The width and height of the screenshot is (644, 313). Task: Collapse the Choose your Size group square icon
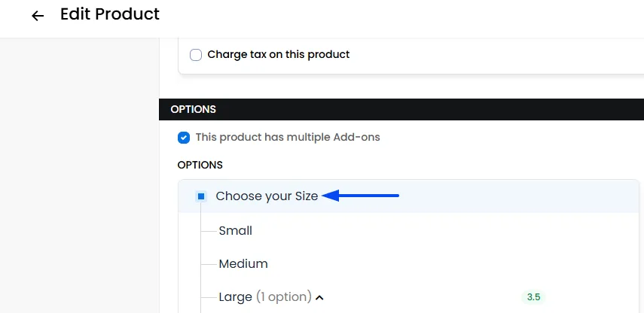[201, 196]
